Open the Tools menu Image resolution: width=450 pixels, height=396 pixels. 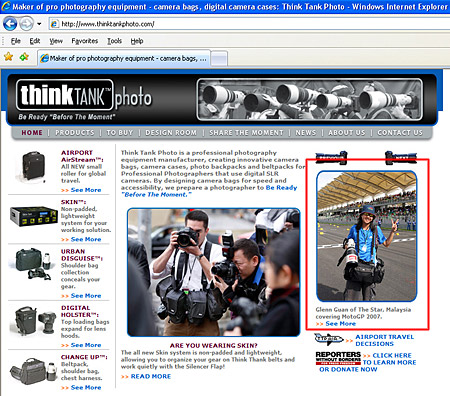114,41
